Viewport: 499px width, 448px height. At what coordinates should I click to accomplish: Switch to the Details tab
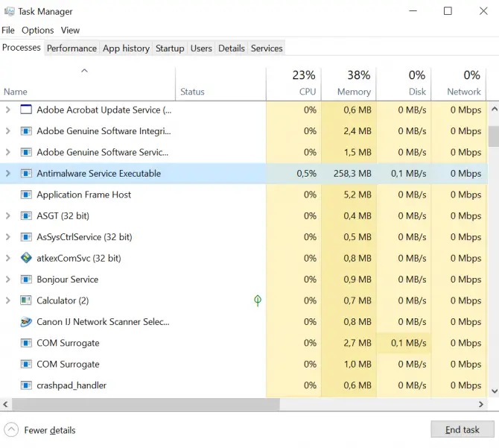coord(232,48)
